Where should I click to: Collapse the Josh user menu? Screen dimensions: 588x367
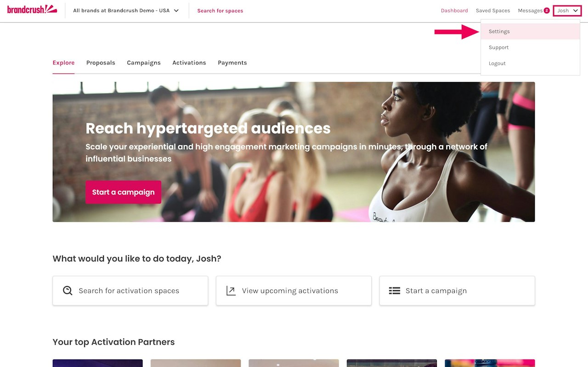[567, 11]
